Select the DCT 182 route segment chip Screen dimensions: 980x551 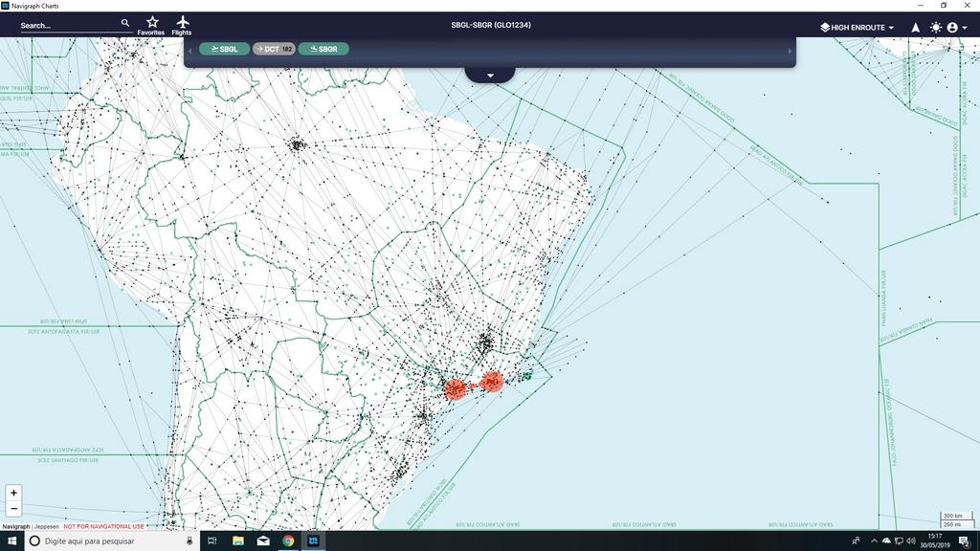tap(274, 49)
